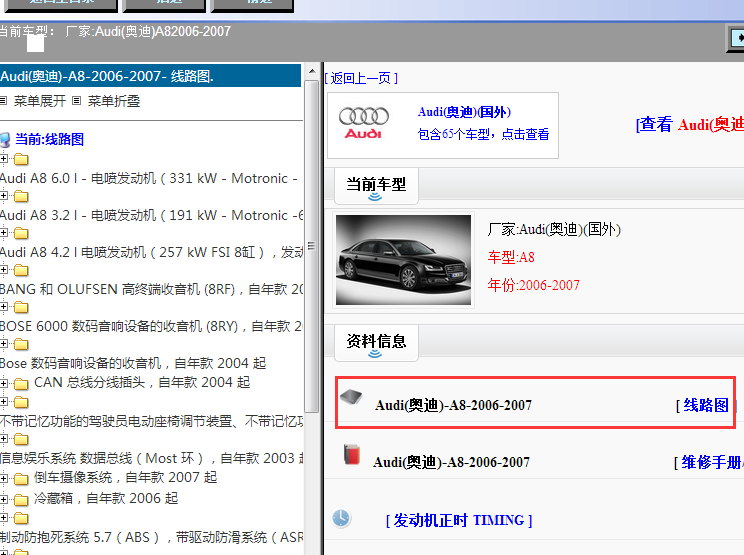744x555 pixels.
Task: Open folder icon for 信息娱乐系统 数据总线 entry
Action: [x=21, y=440]
